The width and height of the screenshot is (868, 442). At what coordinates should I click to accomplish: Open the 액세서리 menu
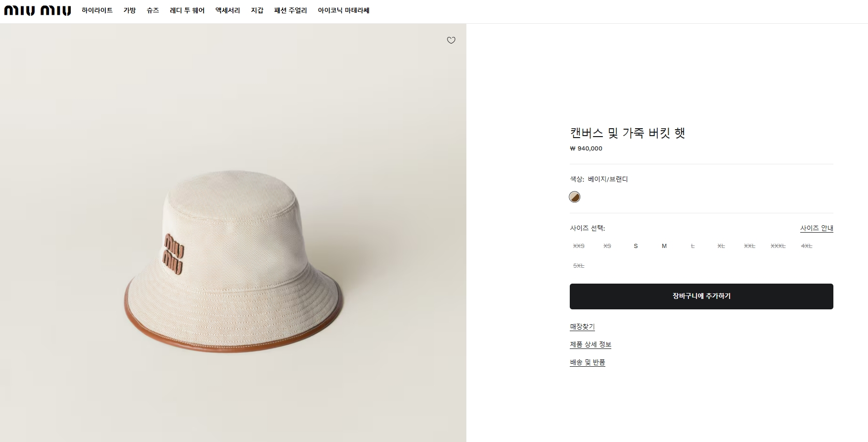coord(228,10)
